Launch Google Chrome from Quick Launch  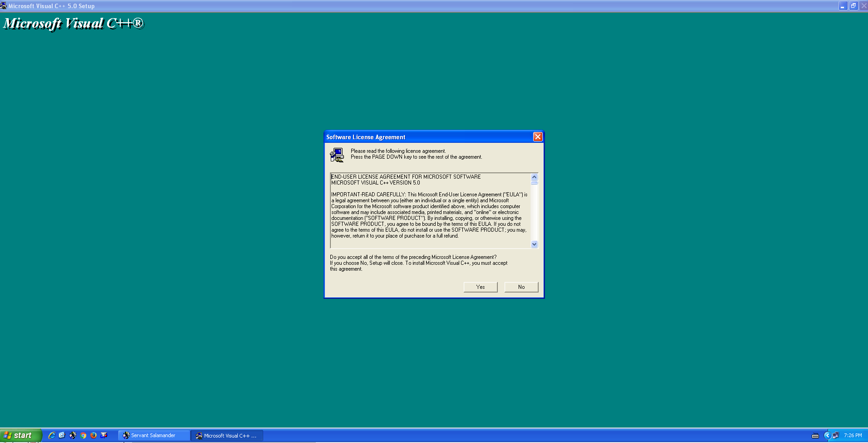[83, 435]
